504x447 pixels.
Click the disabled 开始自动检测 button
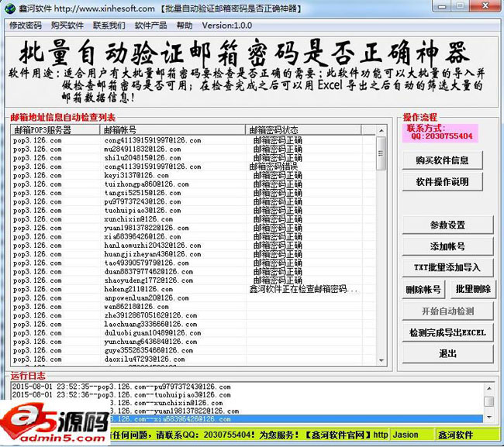pyautogui.click(x=447, y=311)
